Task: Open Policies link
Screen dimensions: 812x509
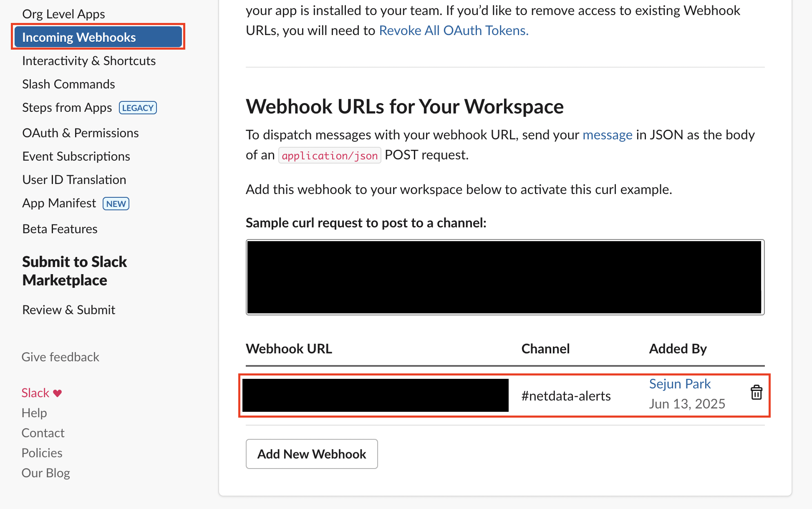Action: [42, 453]
